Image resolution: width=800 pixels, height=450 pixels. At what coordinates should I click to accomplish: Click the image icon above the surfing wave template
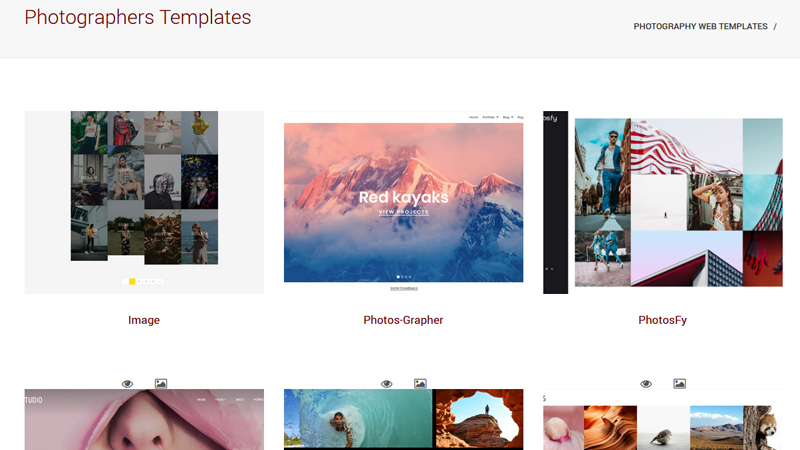(420, 384)
